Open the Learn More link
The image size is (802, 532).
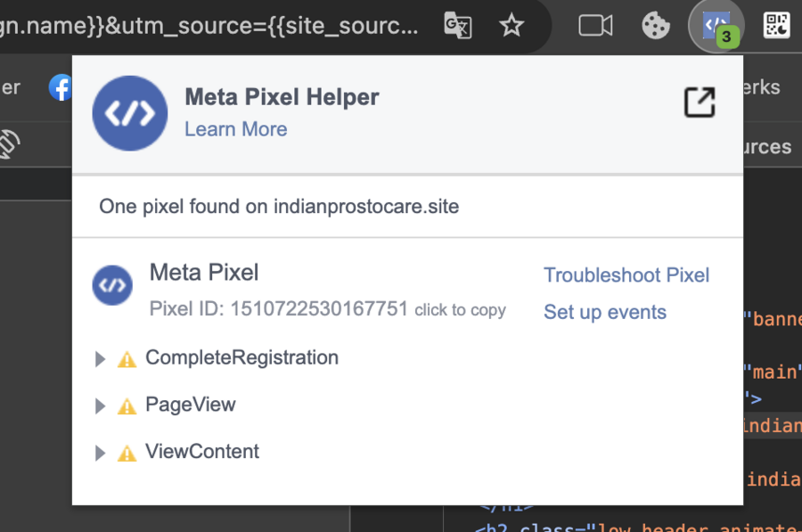click(x=235, y=129)
